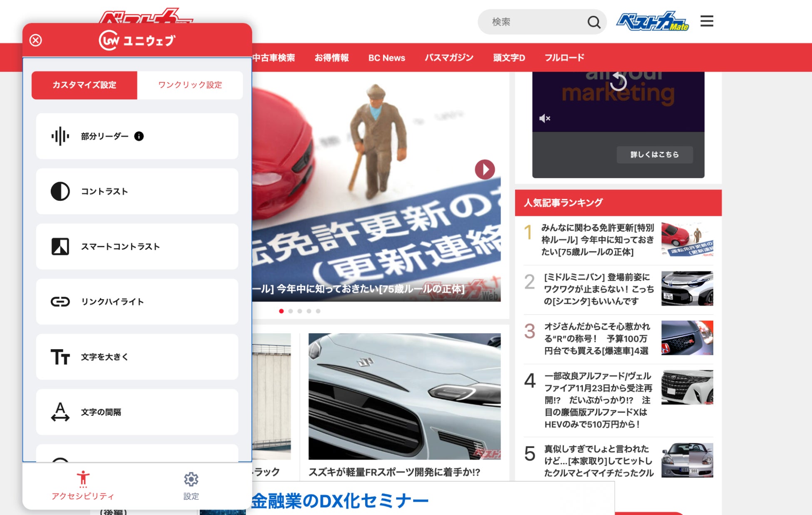Viewport: 812px width, 515px height.
Task: Close the ユニウェブ accessibility panel
Action: coord(36,40)
